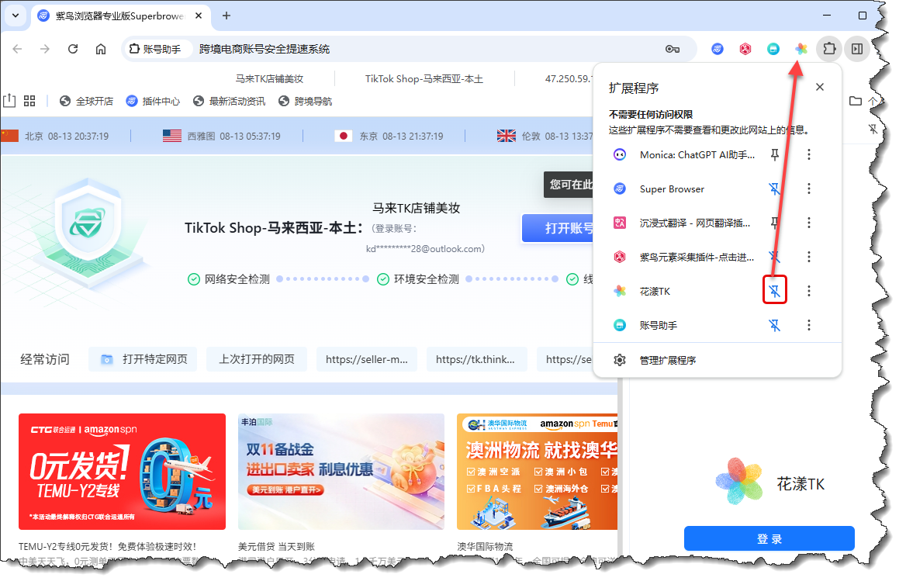
Task: Pin the 花漾TK extension
Action: 775,291
